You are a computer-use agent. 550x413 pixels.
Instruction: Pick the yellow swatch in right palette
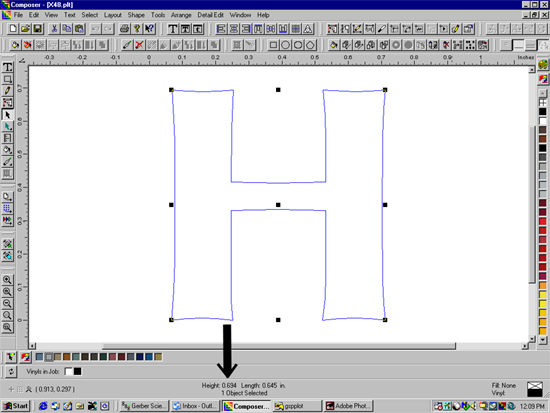543,304
